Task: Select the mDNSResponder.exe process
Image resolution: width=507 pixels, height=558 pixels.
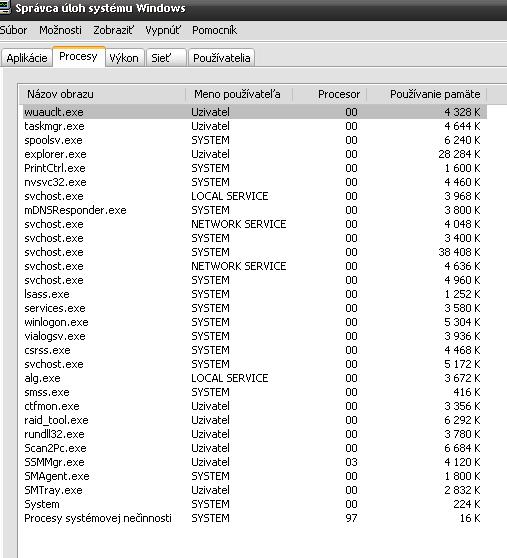Action: 254,210
